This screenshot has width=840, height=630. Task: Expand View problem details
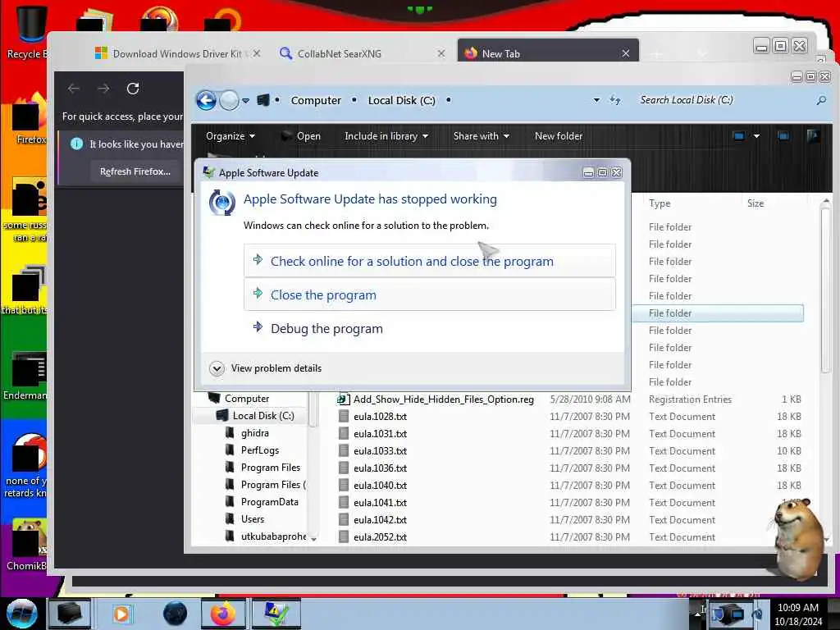[265, 368]
